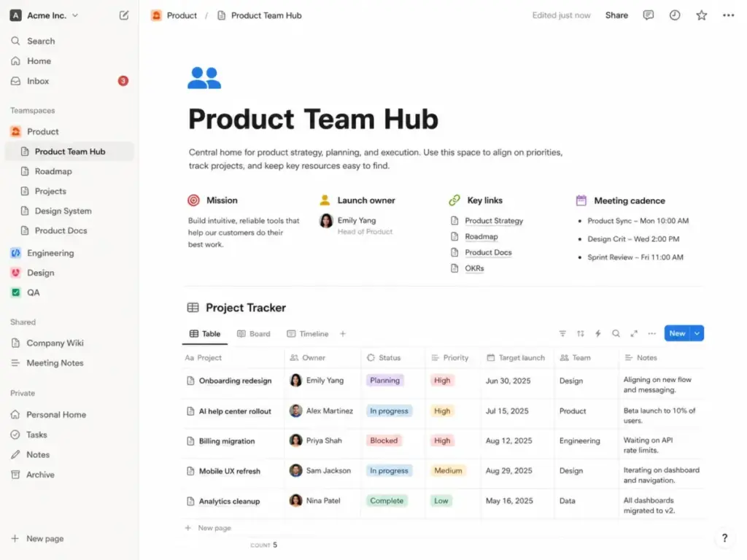The image size is (747, 560).
Task: Click the Meeting cadence calendar icon
Action: pos(581,201)
